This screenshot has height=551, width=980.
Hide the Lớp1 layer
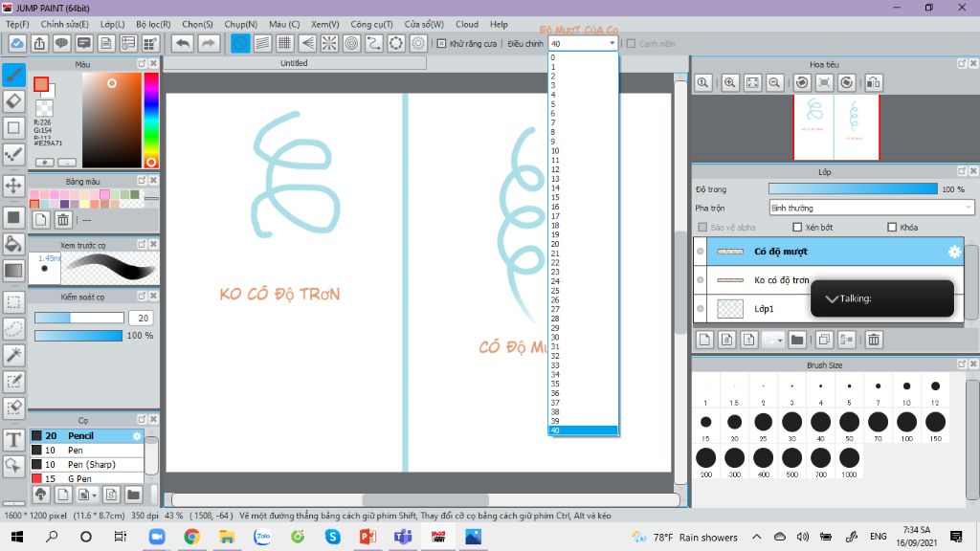(700, 309)
